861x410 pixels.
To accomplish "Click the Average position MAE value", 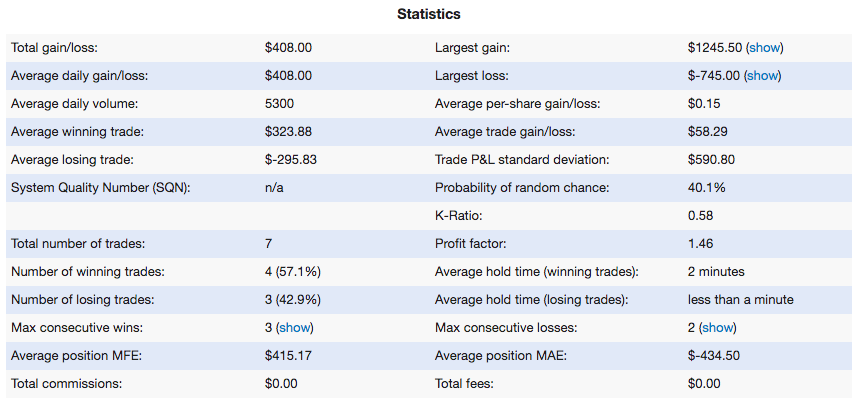I will pyautogui.click(x=713, y=356).
